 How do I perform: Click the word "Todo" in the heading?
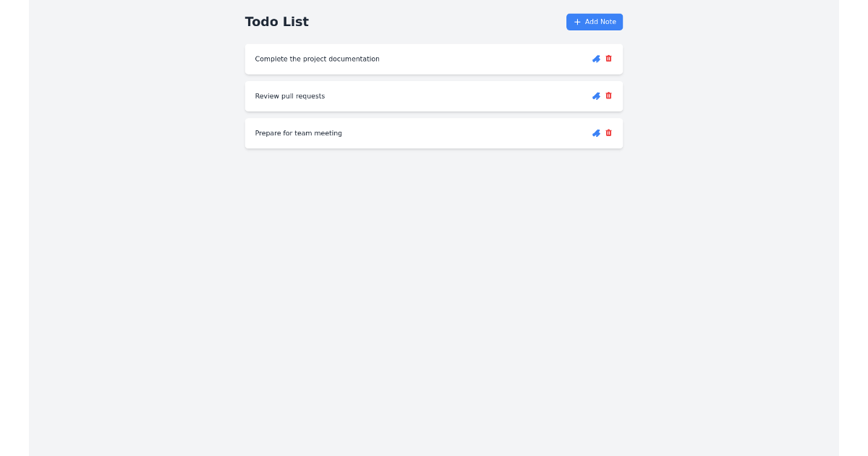262,22
